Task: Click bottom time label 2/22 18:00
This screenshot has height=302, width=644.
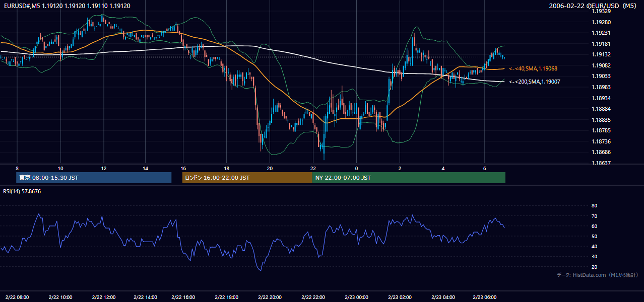Action: (227, 297)
